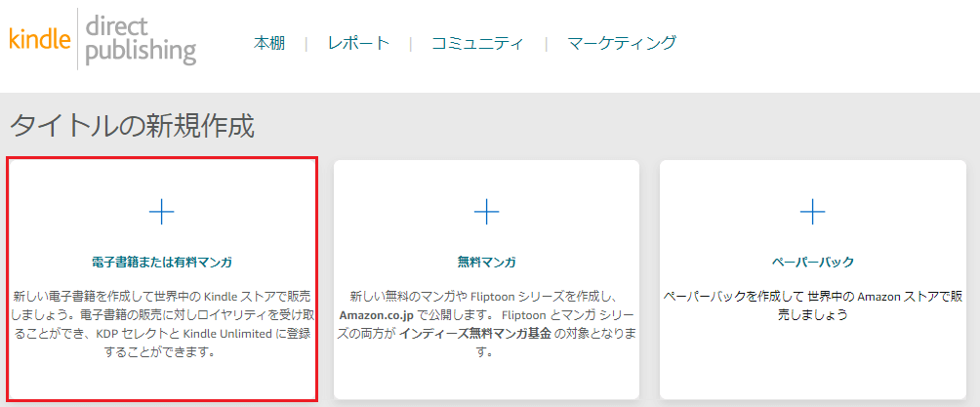The image size is (980, 407).
Task: Click the paperback description ペーパーバックを作成して
Action: pos(812,305)
